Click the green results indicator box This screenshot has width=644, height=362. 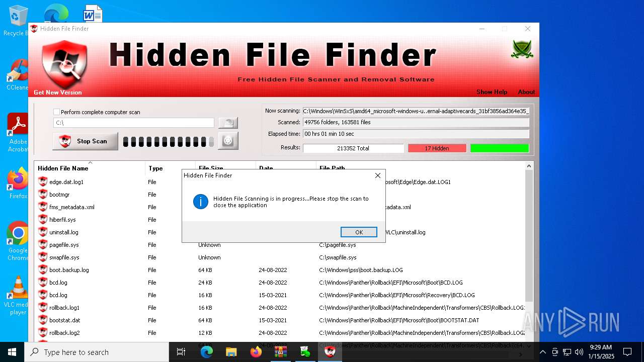click(500, 148)
